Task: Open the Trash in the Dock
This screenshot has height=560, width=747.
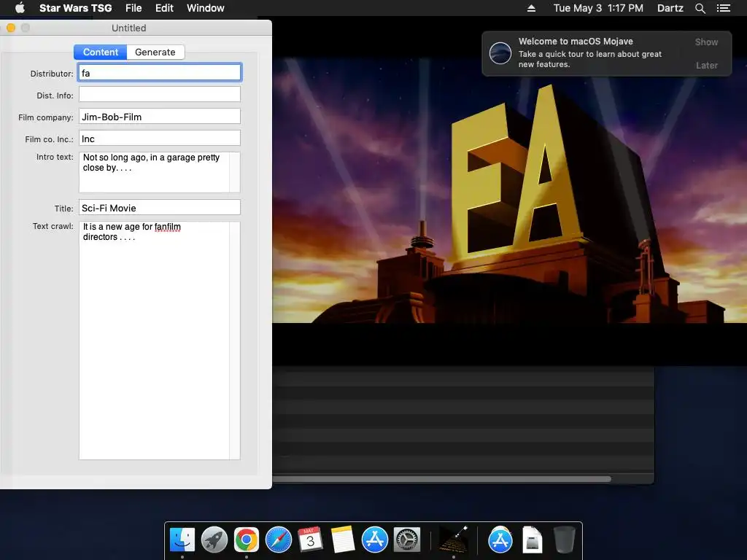Action: (x=564, y=540)
